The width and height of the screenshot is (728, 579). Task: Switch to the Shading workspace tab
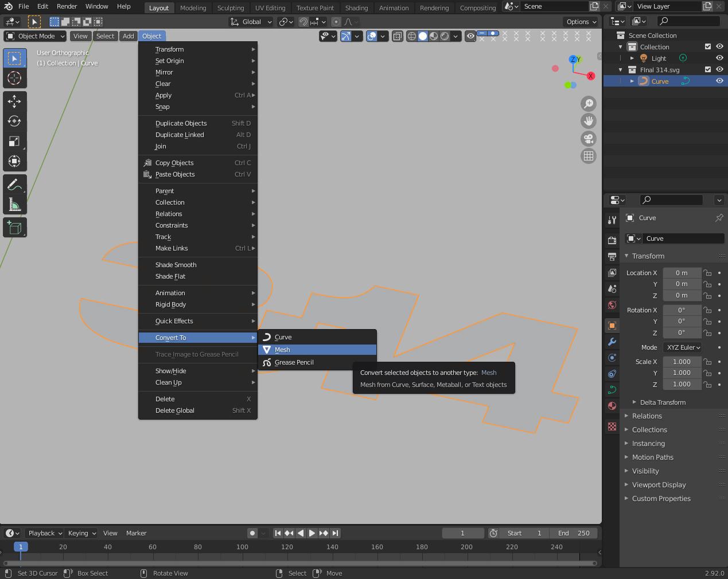356,7
